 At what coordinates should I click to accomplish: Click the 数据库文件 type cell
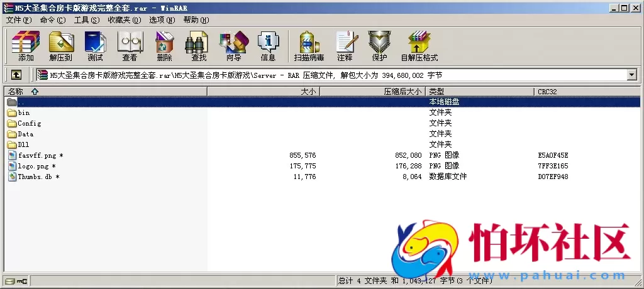pyautogui.click(x=448, y=177)
